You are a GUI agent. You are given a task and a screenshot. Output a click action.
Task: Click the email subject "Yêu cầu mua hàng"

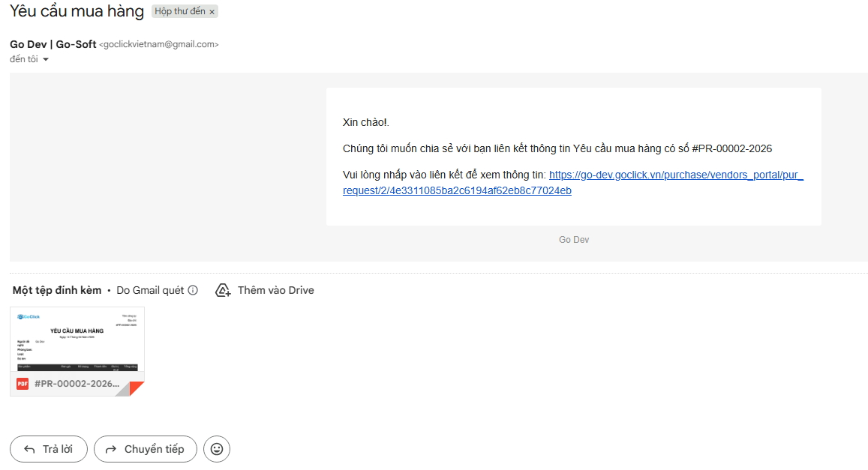(77, 12)
